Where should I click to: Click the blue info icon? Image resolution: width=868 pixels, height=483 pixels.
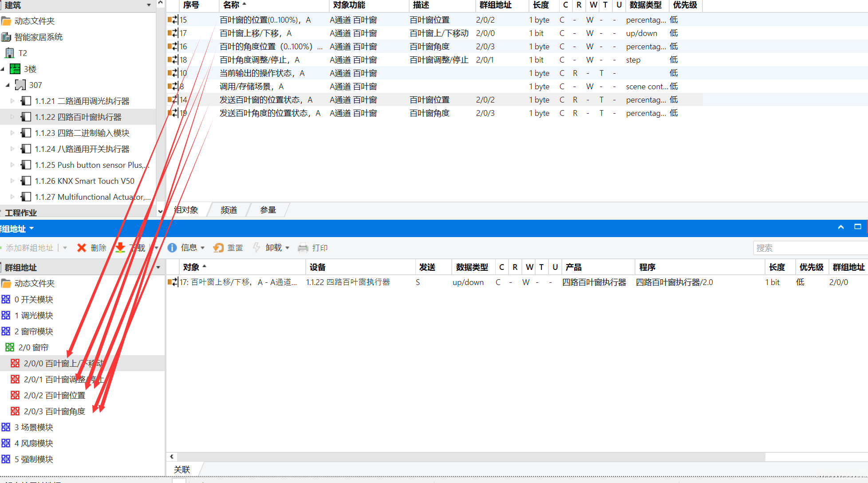(x=172, y=248)
